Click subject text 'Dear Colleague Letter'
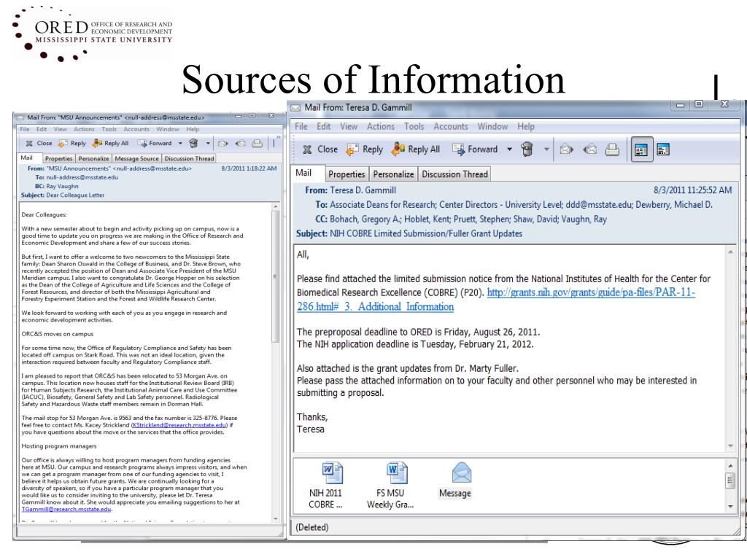 pyautogui.click(x=75, y=195)
